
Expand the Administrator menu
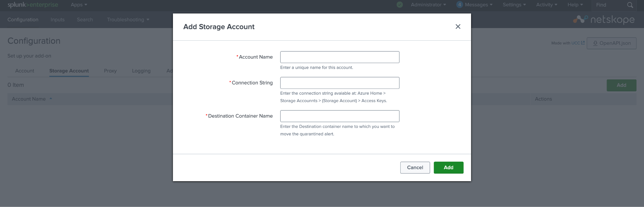pyautogui.click(x=428, y=5)
